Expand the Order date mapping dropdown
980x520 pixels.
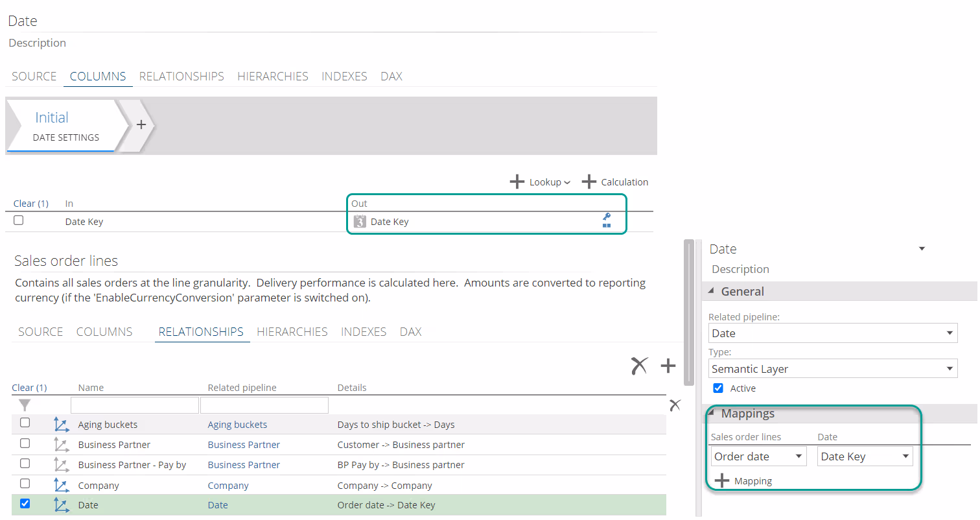click(x=758, y=456)
